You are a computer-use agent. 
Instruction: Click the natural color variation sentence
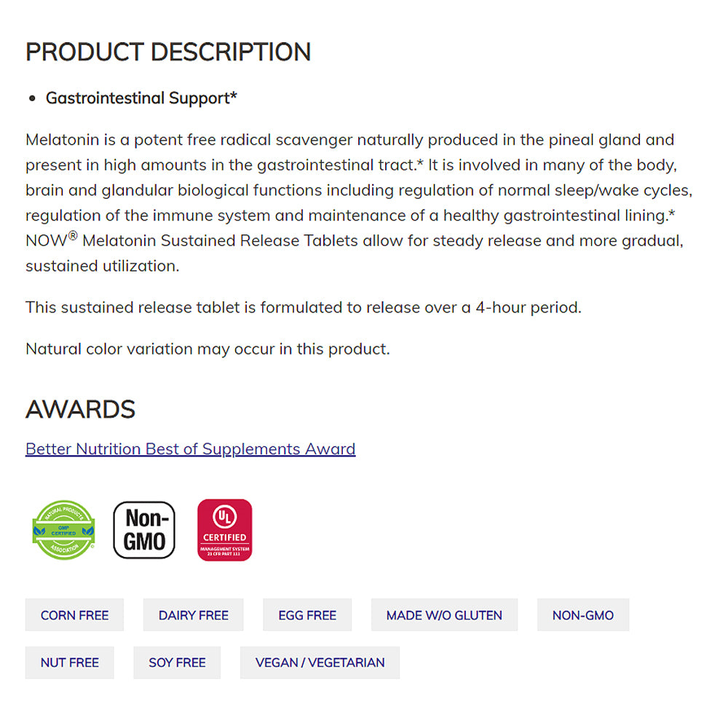click(x=207, y=349)
